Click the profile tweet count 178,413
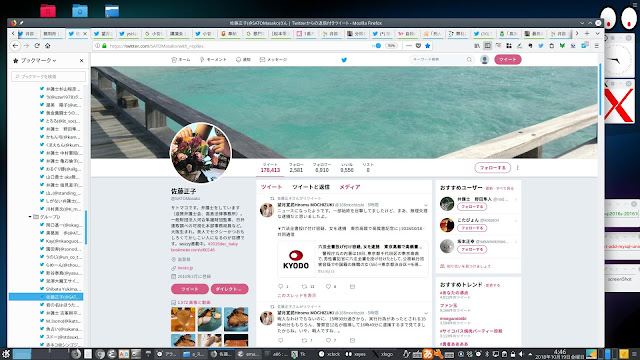This screenshot has width=640, height=360. pyautogui.click(x=270, y=170)
